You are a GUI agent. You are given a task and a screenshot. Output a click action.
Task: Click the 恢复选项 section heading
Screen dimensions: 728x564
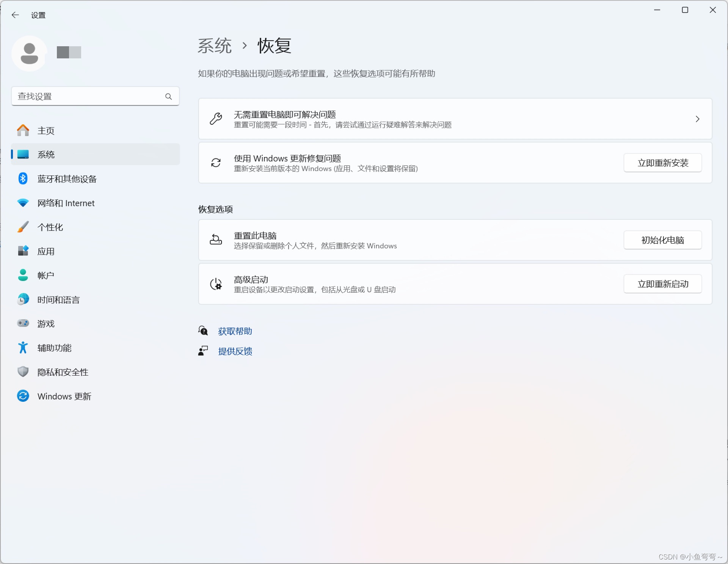[x=215, y=209]
